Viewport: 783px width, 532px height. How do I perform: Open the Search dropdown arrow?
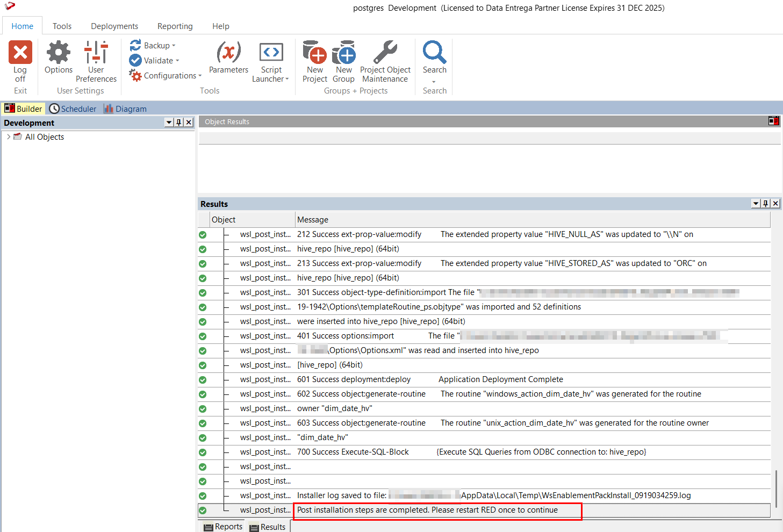434,82
